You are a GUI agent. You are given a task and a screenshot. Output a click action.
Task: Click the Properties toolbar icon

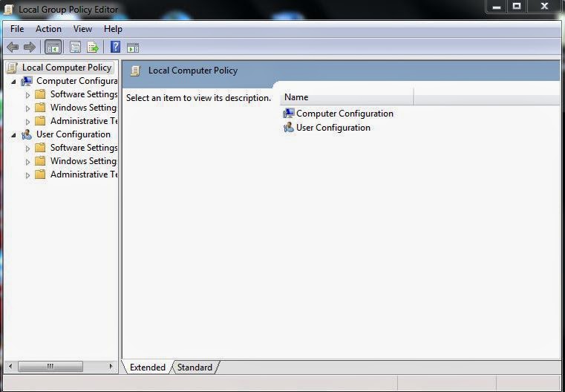75,48
